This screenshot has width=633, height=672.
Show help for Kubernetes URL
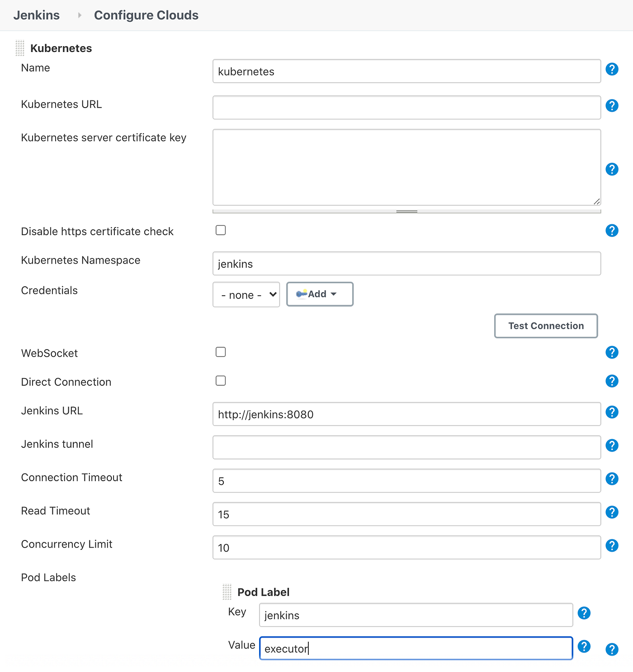(x=612, y=106)
